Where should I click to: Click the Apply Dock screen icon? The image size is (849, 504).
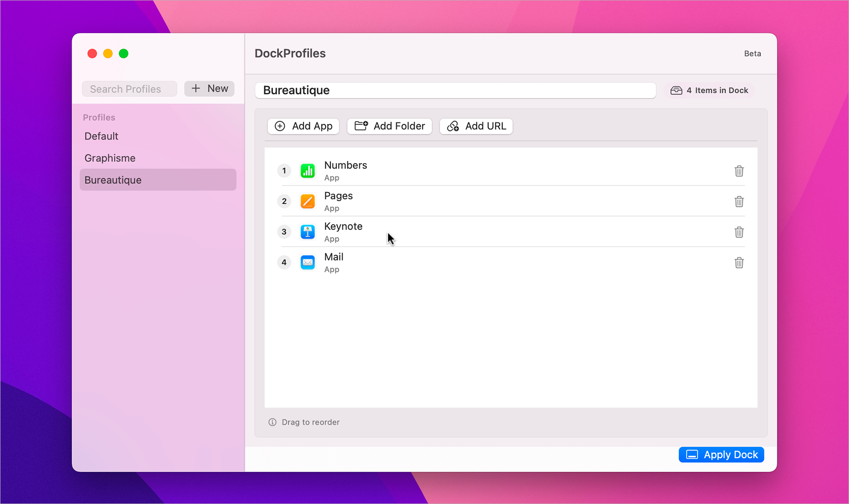click(x=692, y=454)
